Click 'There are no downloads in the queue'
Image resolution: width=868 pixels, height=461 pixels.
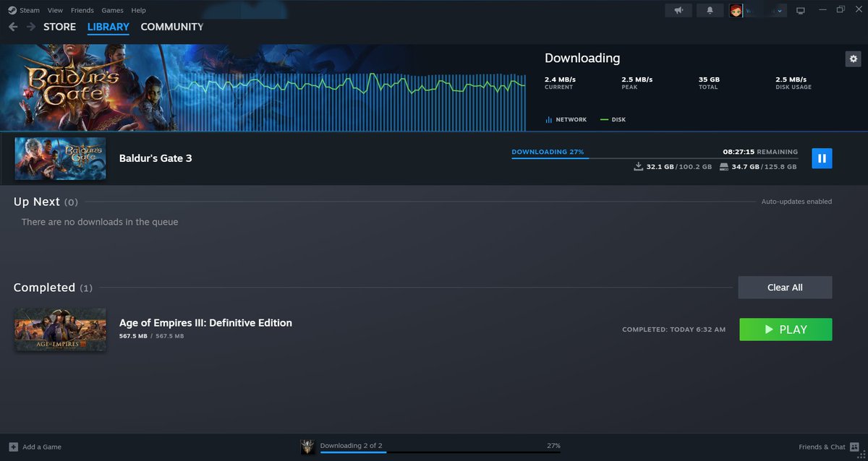pos(100,222)
